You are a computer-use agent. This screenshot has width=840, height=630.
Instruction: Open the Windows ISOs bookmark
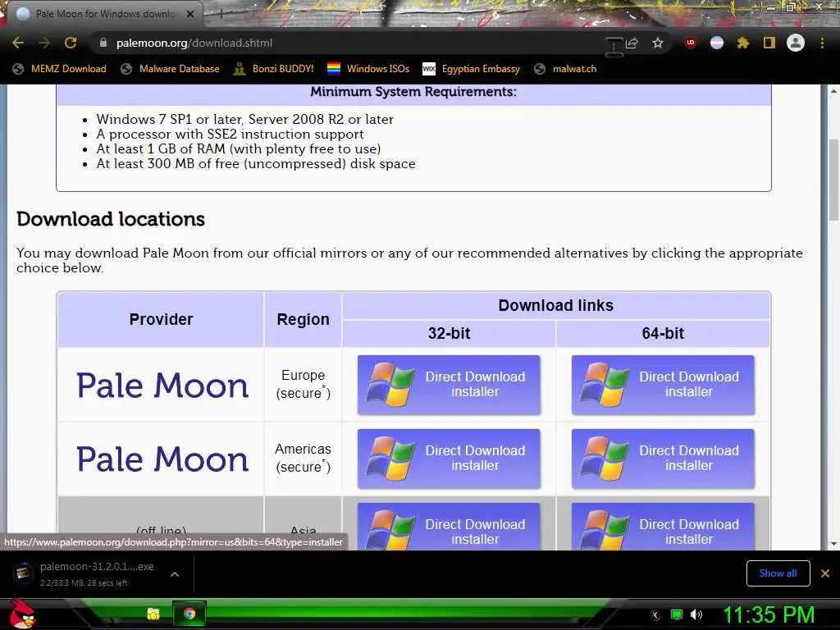click(x=368, y=69)
